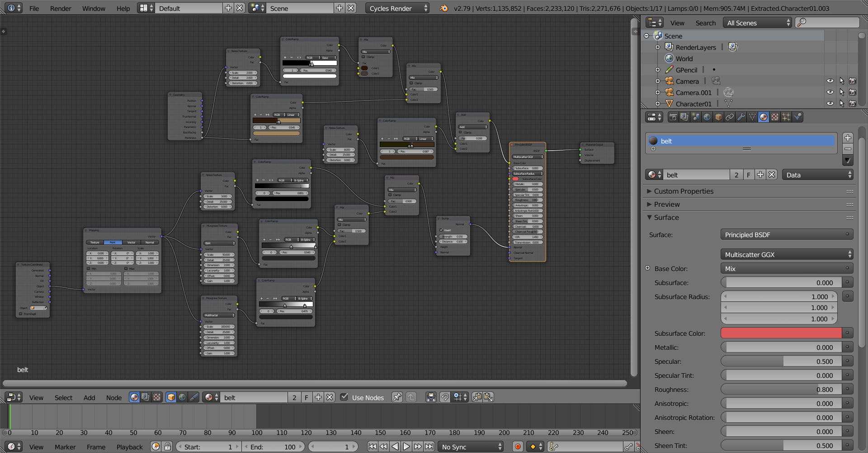The width and height of the screenshot is (868, 453).
Task: Pick the Subsurface Color swatch
Action: click(781, 333)
